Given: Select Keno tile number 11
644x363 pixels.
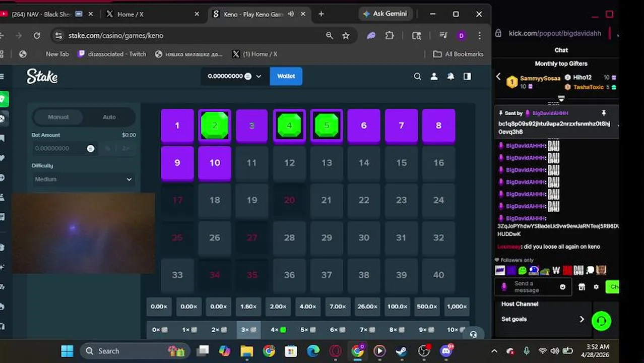Looking at the screenshot, I should (x=252, y=163).
